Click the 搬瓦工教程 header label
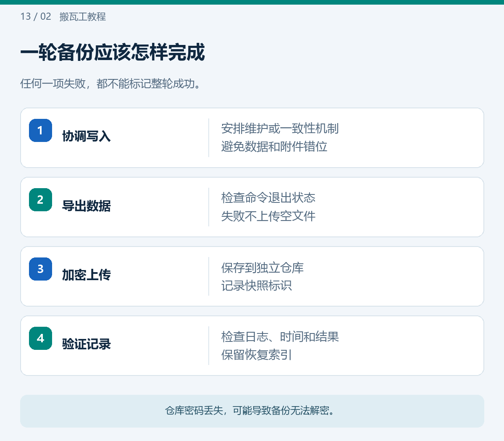This screenshot has width=504, height=441. [x=83, y=17]
